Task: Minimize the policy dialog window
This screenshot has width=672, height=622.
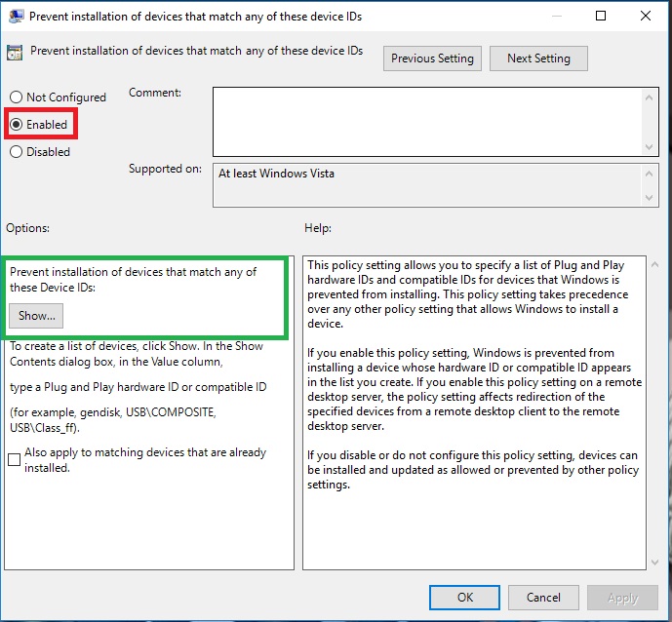Action: [557, 16]
